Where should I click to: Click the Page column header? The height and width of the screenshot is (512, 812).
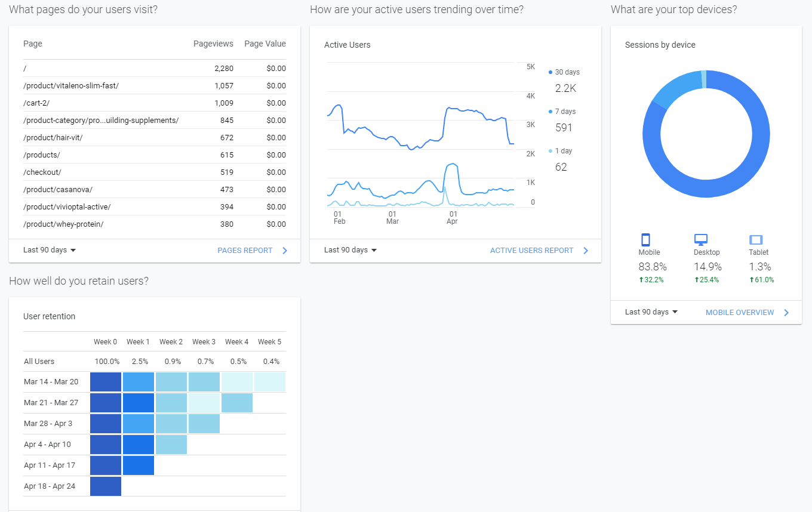(x=33, y=44)
